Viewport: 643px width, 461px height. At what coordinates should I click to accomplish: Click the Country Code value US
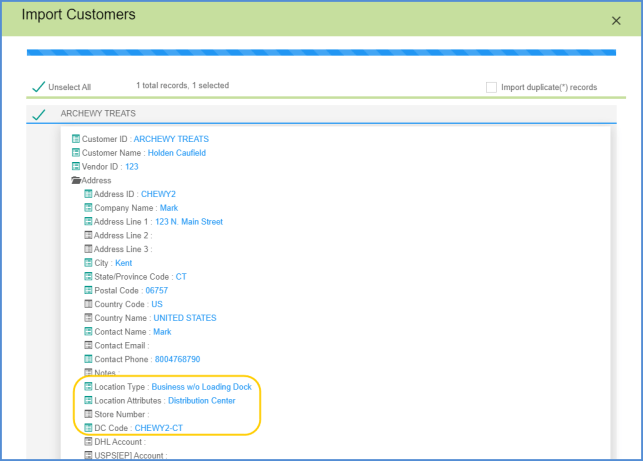(157, 304)
